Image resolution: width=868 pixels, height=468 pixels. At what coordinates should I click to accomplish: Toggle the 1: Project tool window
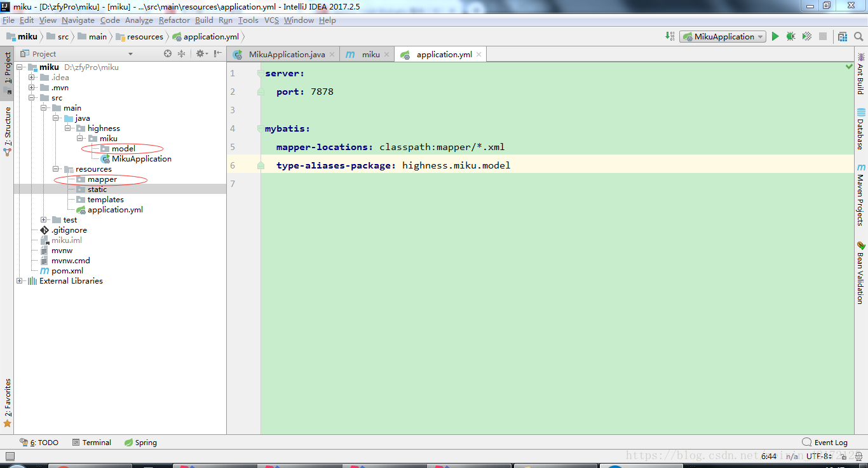click(8, 72)
